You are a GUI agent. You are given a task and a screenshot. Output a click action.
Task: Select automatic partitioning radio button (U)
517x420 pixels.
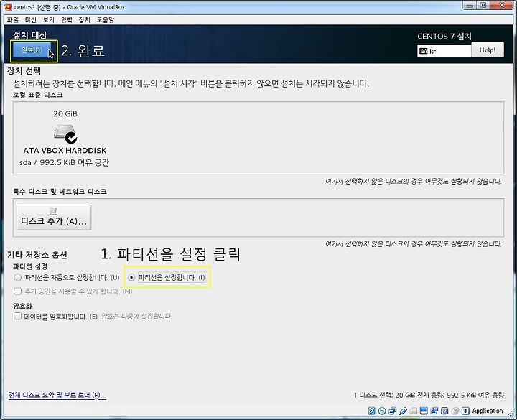pos(17,277)
